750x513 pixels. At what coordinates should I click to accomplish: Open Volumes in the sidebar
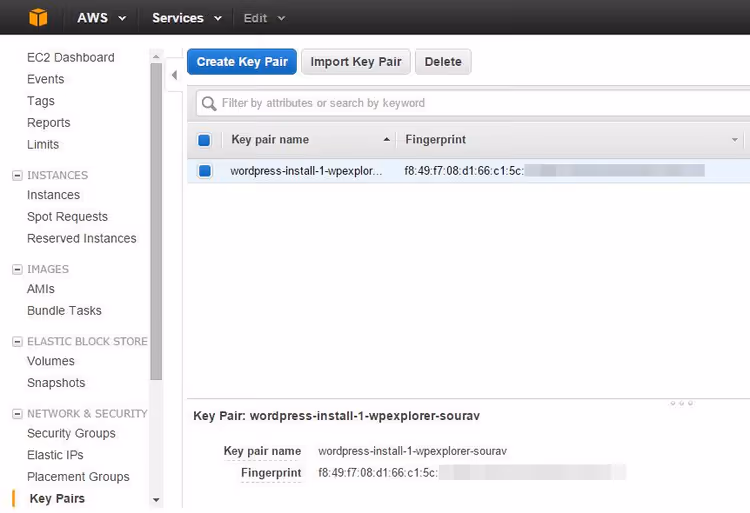click(x=51, y=361)
